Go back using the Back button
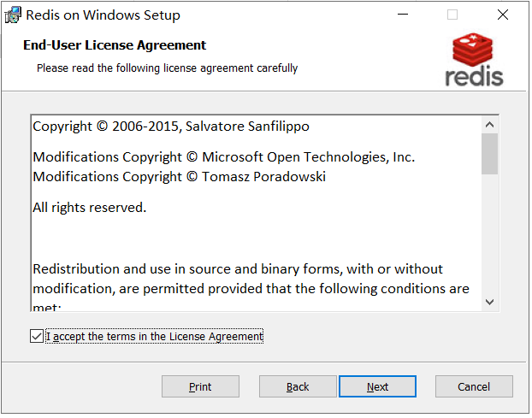Image resolution: width=532 pixels, height=418 pixels. click(x=298, y=387)
